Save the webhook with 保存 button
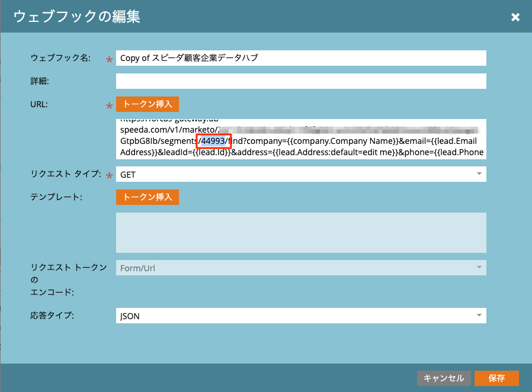Viewport: 532px width, 392px height. point(496,378)
